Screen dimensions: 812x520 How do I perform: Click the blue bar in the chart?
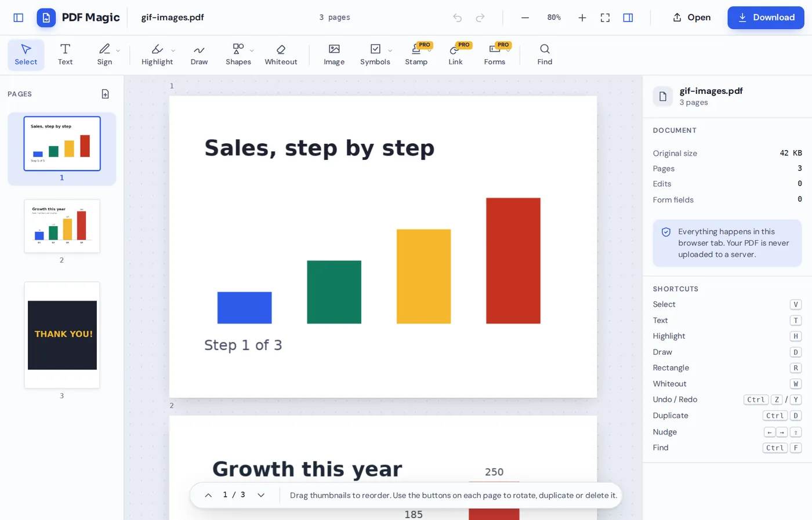click(x=244, y=308)
